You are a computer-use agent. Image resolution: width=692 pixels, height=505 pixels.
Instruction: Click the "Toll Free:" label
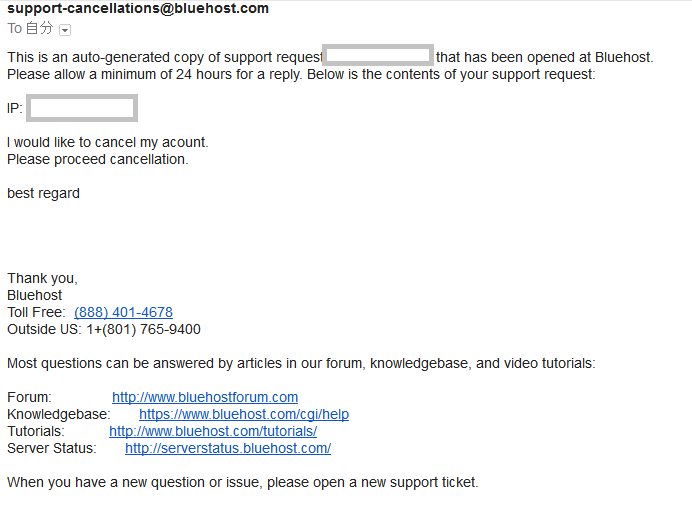(x=36, y=313)
